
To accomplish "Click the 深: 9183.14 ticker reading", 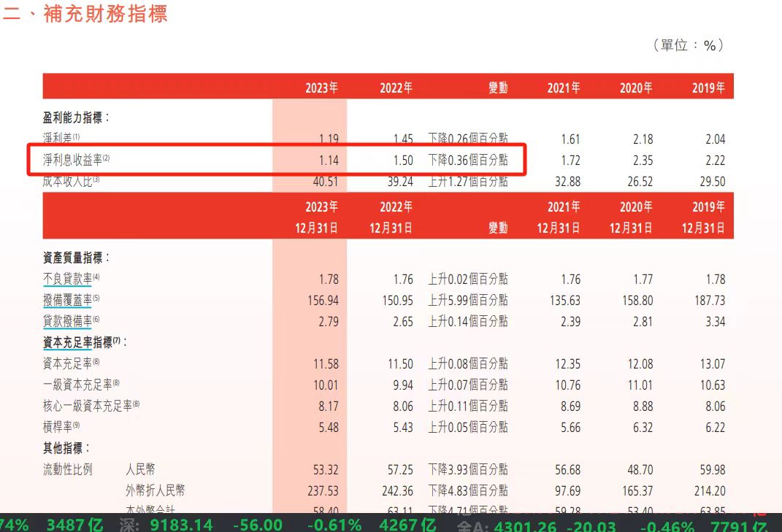I will (x=168, y=523).
